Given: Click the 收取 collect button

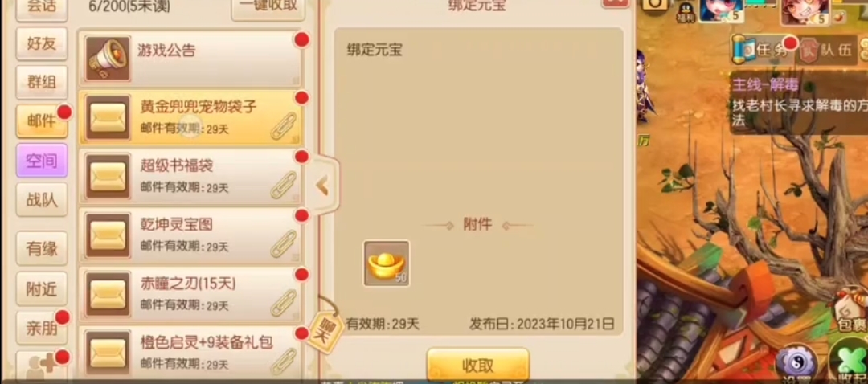Looking at the screenshot, I should [477, 365].
